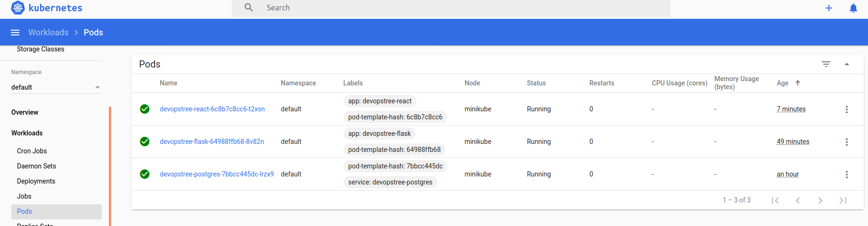Click the Node column header

point(472,83)
